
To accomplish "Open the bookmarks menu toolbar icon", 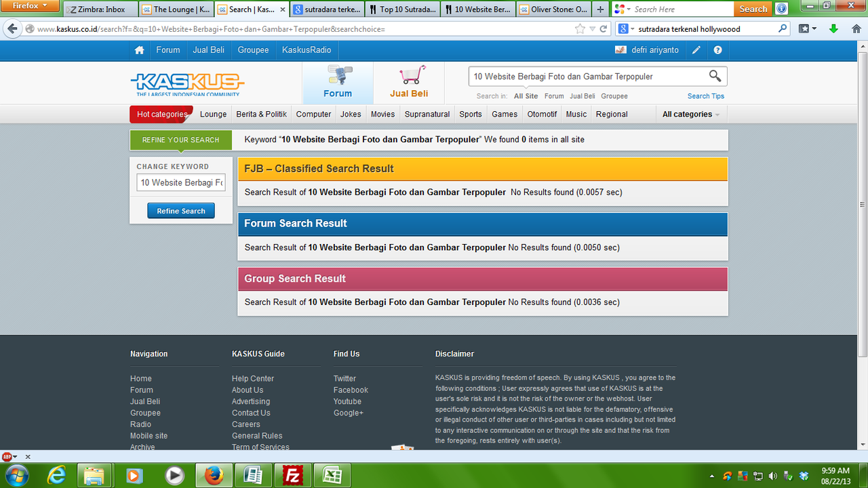I will tap(807, 29).
